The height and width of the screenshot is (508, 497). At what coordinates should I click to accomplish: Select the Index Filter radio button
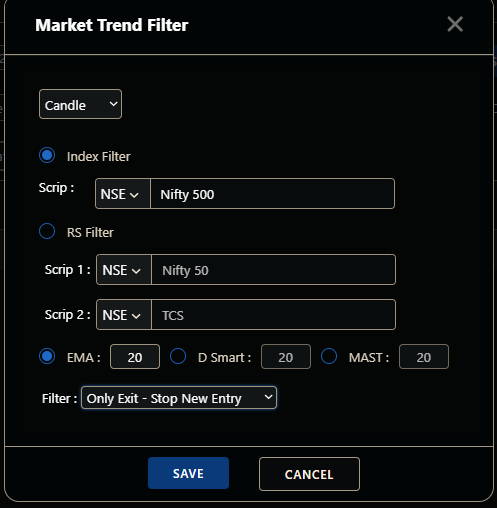point(47,155)
